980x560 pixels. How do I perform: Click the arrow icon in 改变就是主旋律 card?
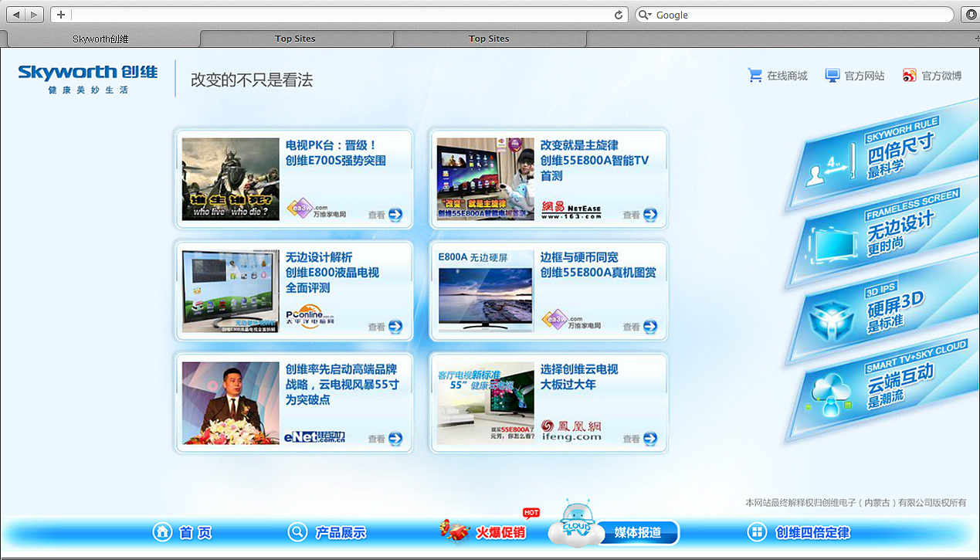(650, 215)
